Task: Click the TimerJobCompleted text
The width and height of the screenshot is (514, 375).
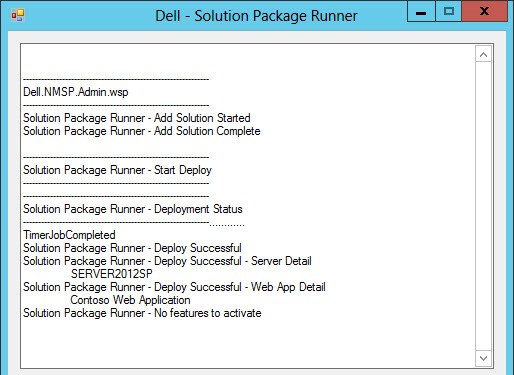Action: [69, 235]
